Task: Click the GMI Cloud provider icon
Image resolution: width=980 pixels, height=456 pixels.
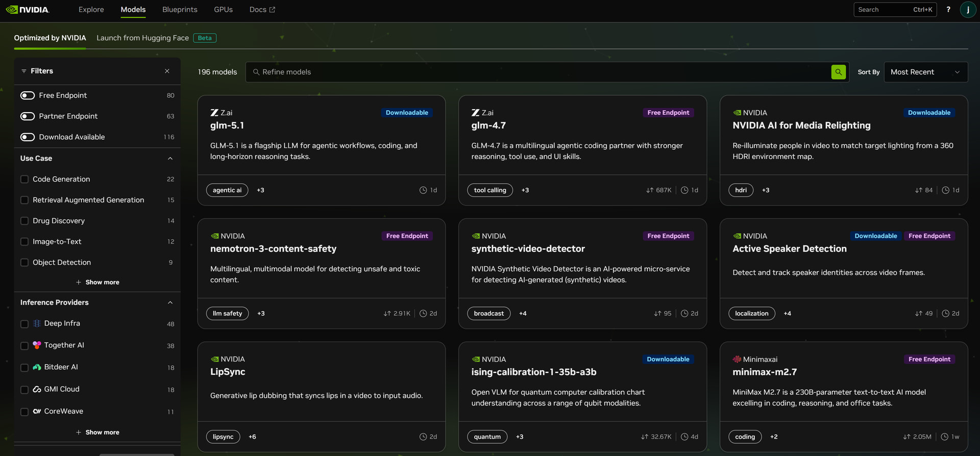Action: point(37,389)
